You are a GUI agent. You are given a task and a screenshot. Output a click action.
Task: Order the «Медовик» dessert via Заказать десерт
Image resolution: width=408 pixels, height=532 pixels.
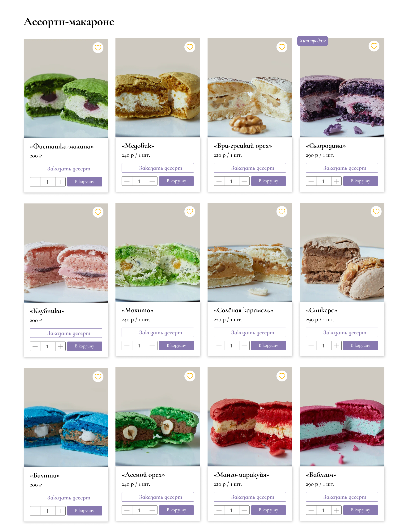coord(158,168)
